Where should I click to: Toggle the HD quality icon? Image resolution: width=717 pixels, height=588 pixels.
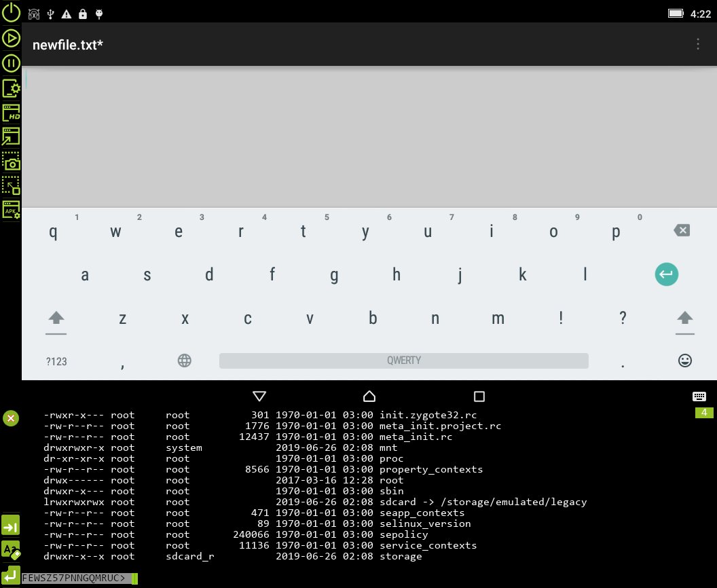(x=11, y=113)
